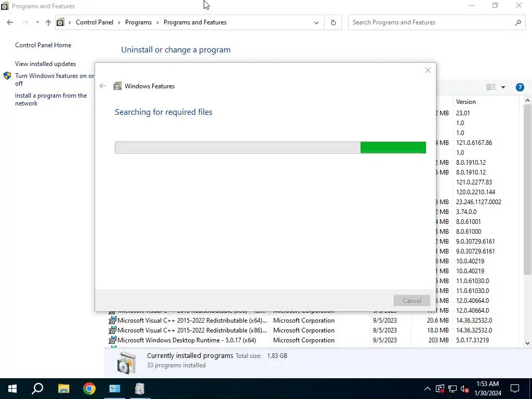Viewport: 532px width, 399px height.
Task: Click the Windows Features progress bar
Action: click(270, 148)
